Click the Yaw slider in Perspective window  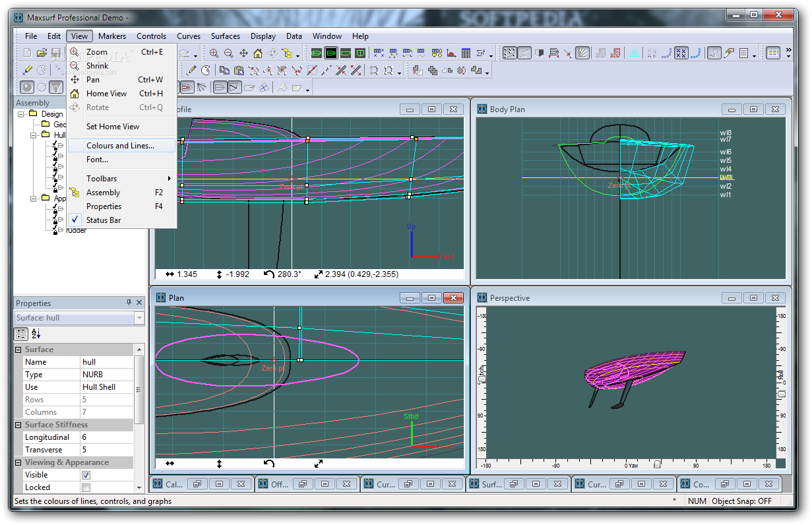pos(657,464)
